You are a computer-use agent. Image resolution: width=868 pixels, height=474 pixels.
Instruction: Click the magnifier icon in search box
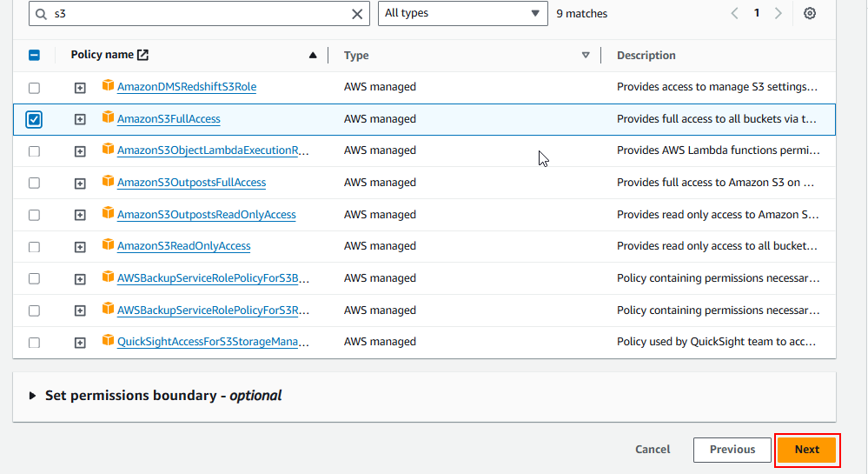coord(42,14)
